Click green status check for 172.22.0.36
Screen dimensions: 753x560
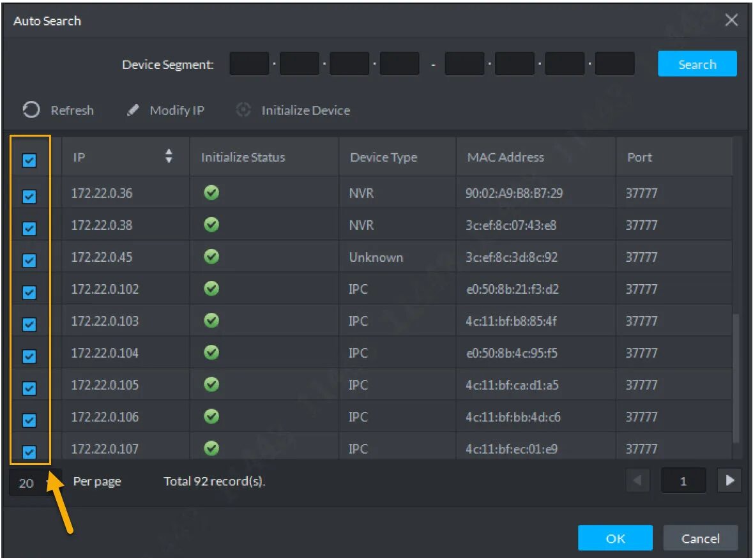coord(211,193)
